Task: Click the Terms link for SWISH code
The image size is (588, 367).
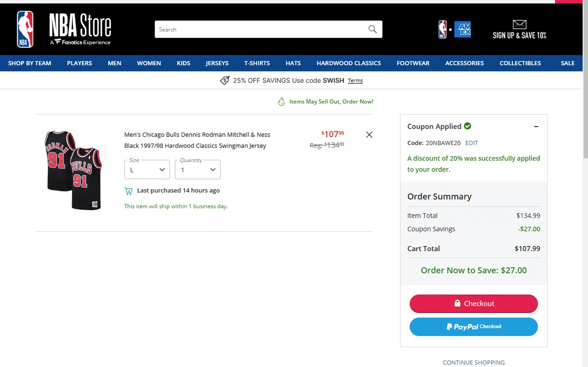Action: [x=355, y=80]
